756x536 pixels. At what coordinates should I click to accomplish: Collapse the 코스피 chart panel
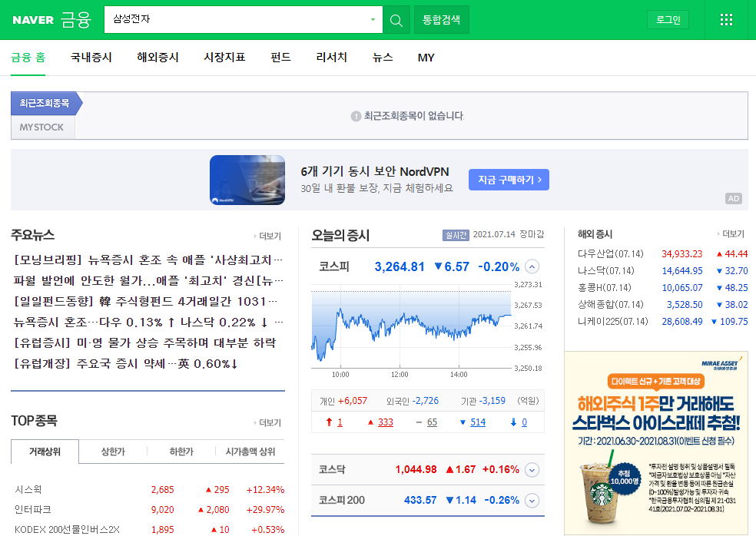coord(532,266)
